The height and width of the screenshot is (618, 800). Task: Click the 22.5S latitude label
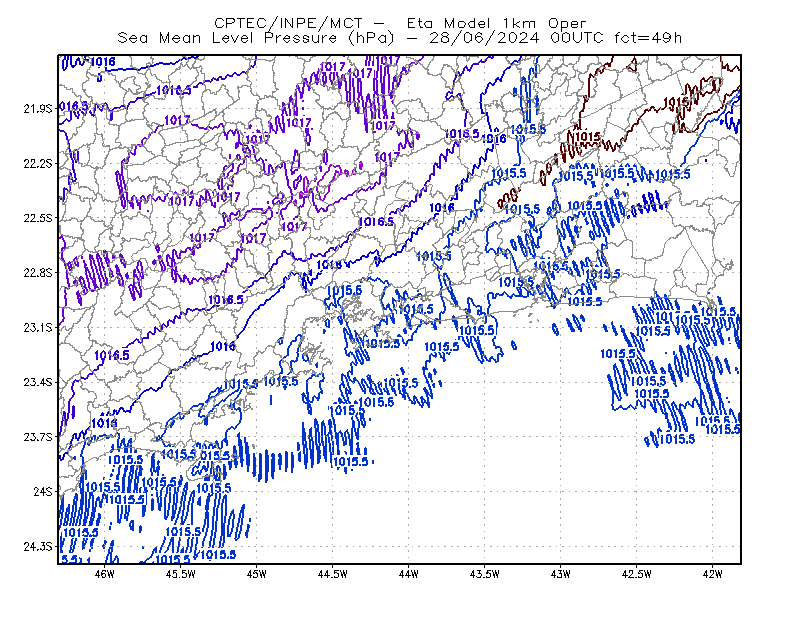38,218
